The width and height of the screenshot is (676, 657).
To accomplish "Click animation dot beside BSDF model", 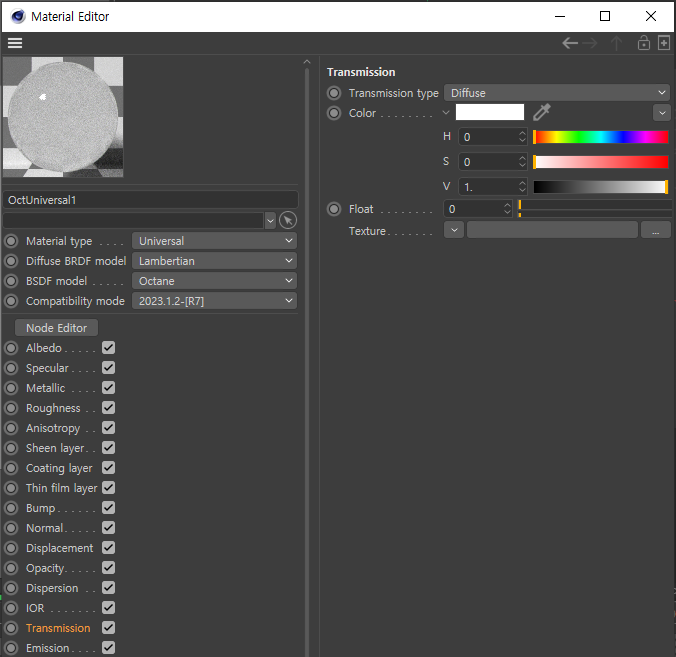I will [x=11, y=281].
